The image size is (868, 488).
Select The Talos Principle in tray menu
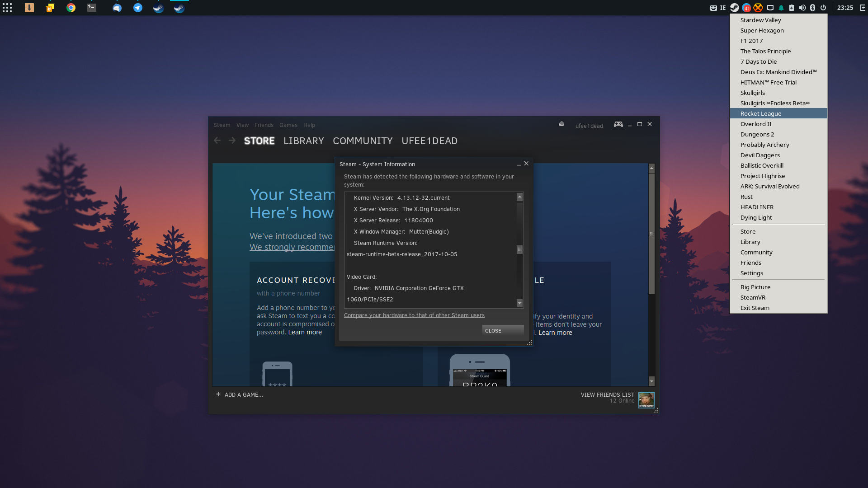point(778,51)
